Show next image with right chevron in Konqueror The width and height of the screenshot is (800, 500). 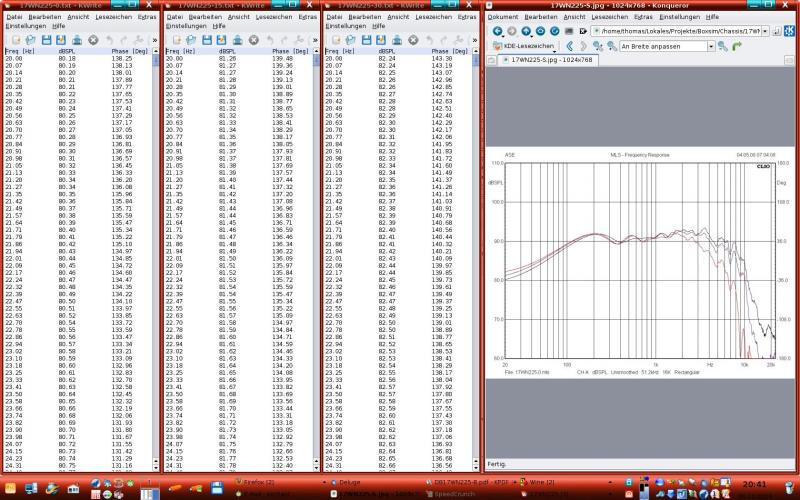pos(584,46)
